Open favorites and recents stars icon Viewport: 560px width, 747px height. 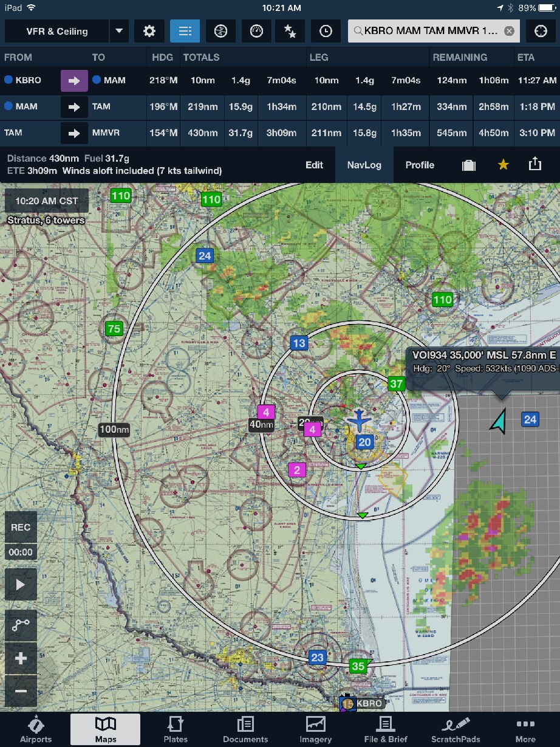pos(290,32)
